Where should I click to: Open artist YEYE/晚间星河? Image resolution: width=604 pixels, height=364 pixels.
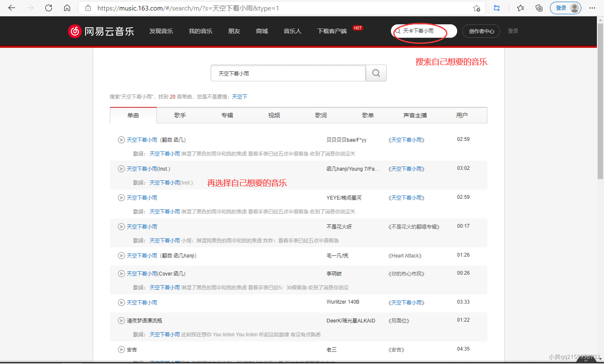[x=344, y=198]
